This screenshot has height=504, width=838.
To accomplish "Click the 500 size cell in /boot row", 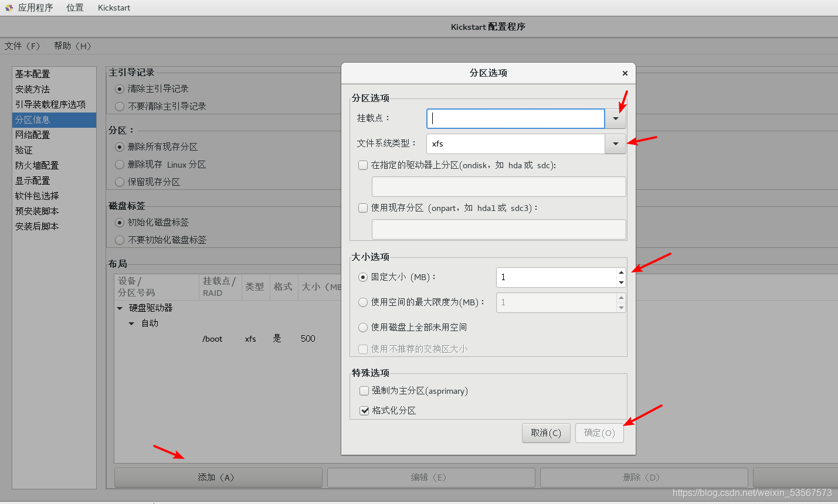I will tap(308, 339).
